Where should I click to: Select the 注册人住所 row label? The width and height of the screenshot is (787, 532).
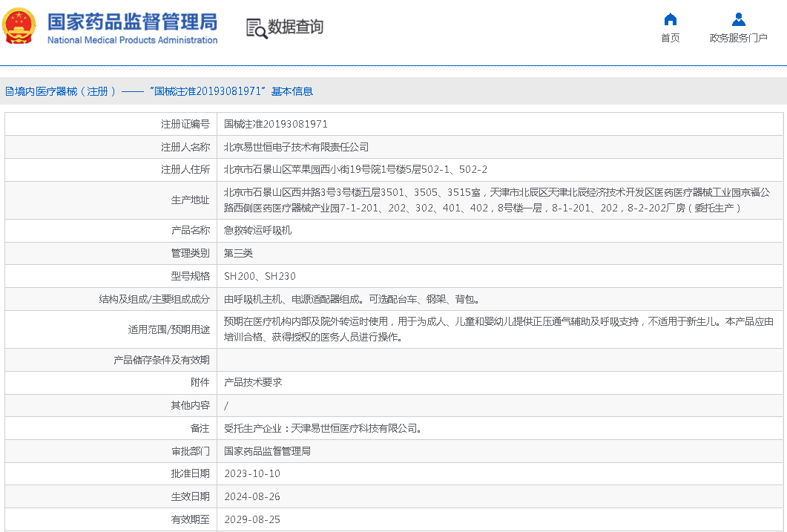click(x=185, y=170)
